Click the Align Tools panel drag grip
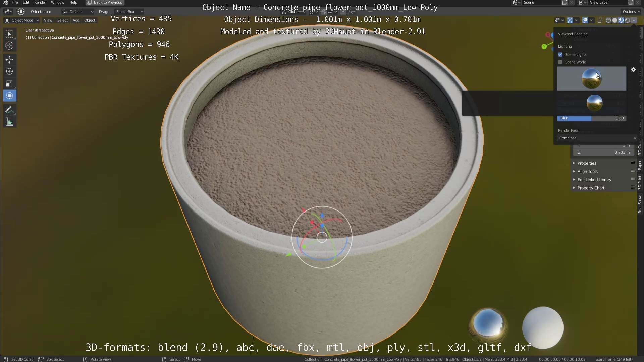The width and height of the screenshot is (644, 362). tap(633, 171)
